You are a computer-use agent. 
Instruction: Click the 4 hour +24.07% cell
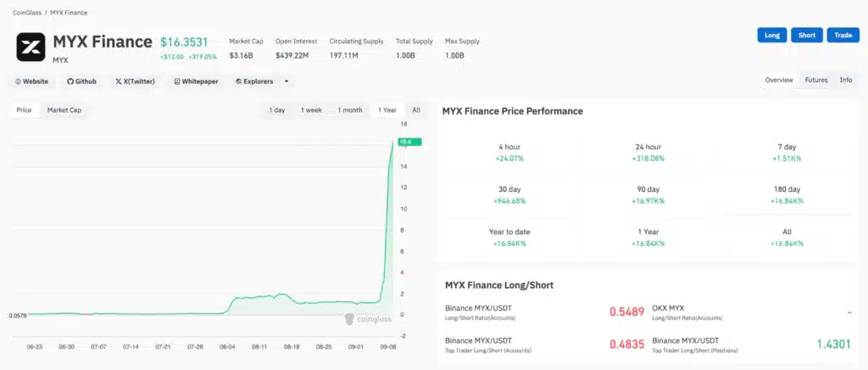(x=509, y=153)
